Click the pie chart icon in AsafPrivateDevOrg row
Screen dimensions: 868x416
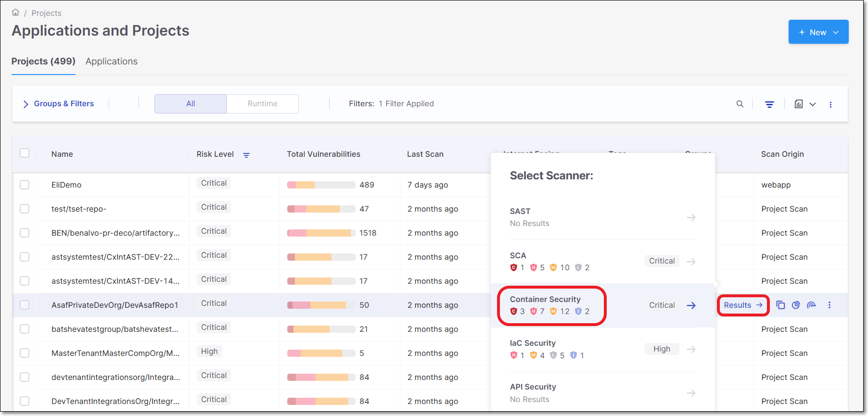(x=796, y=305)
